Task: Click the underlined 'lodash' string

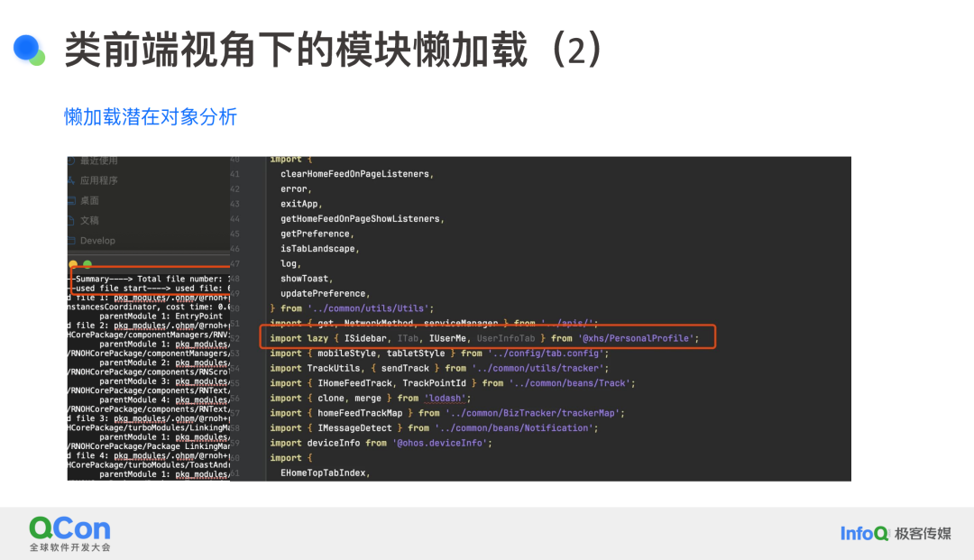Action: 445,398
